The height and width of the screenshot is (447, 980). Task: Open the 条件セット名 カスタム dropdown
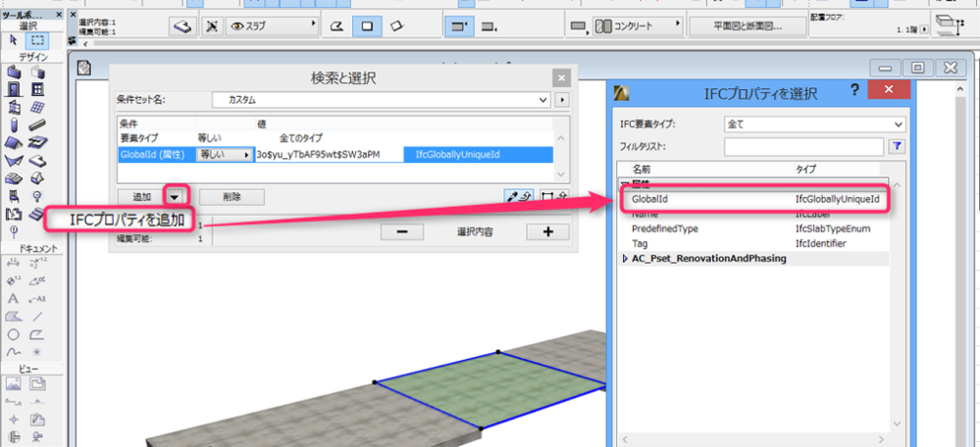click(x=381, y=100)
